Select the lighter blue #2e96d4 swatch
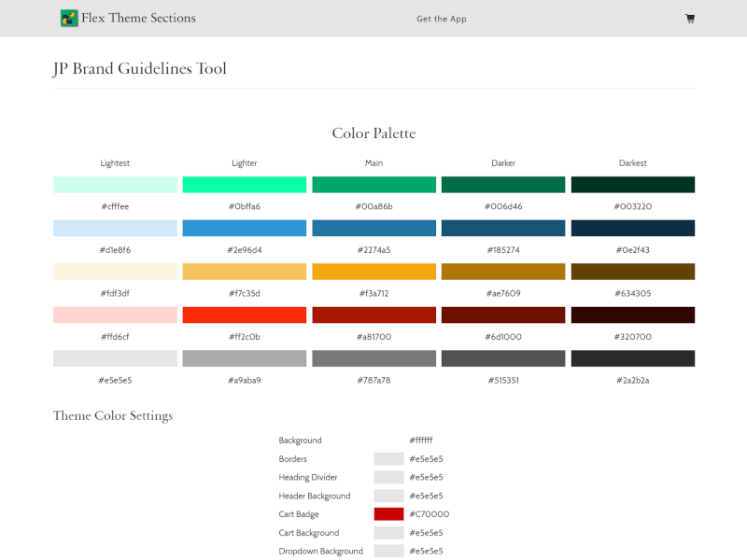Image resolution: width=747 pixels, height=560 pixels. (x=245, y=229)
